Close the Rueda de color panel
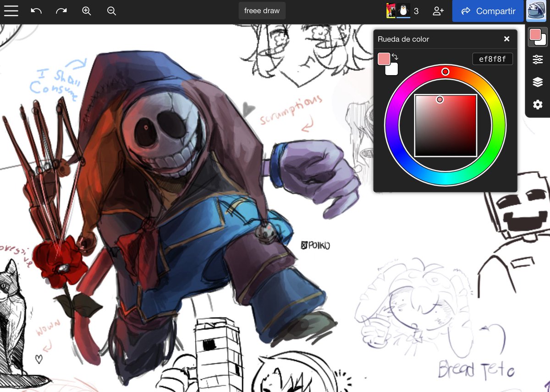The image size is (550, 392). click(506, 39)
